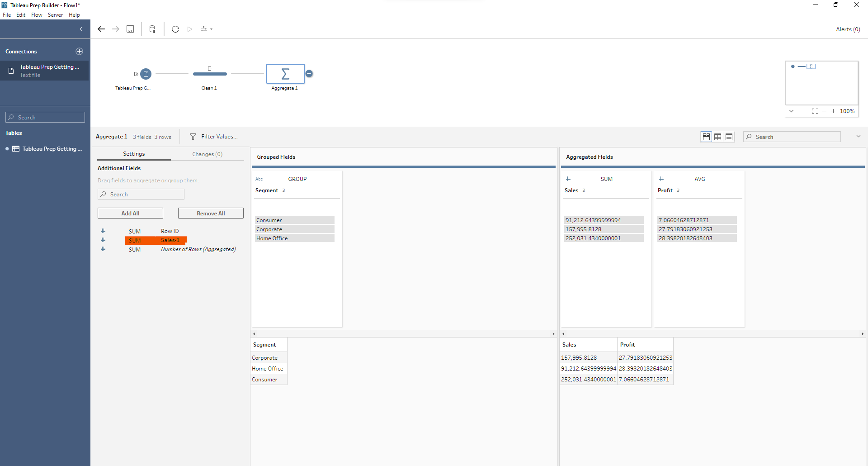Click the Remove All button
Image resolution: width=868 pixels, height=466 pixels.
coord(211,213)
